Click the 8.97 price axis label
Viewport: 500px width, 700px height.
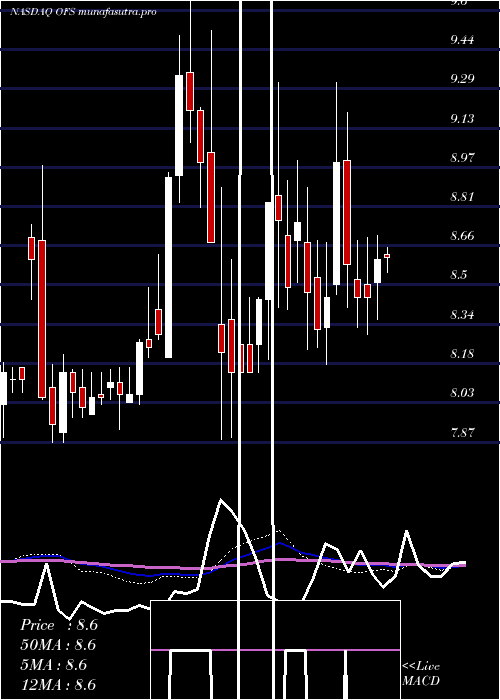(x=462, y=158)
